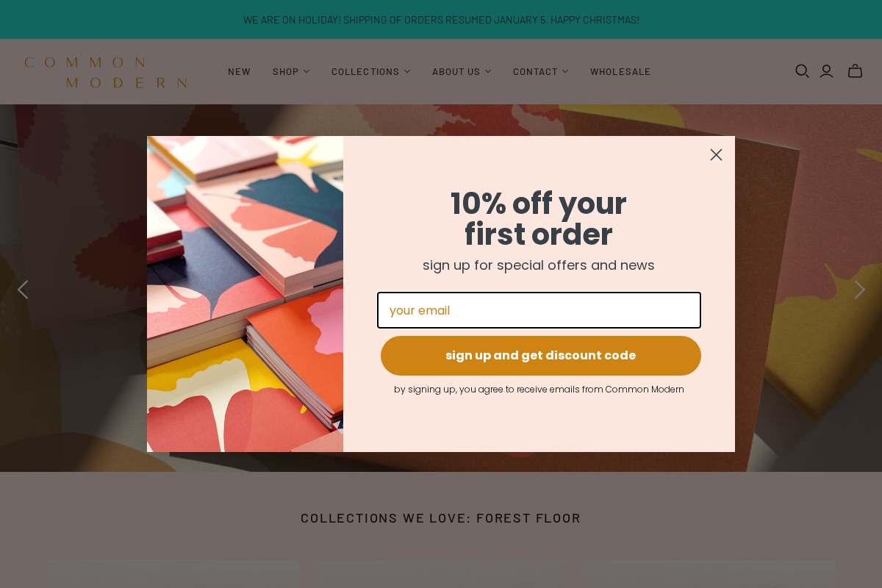Screen dimensions: 882x588
Task: Close the discount popup with the X
Action: click(716, 154)
